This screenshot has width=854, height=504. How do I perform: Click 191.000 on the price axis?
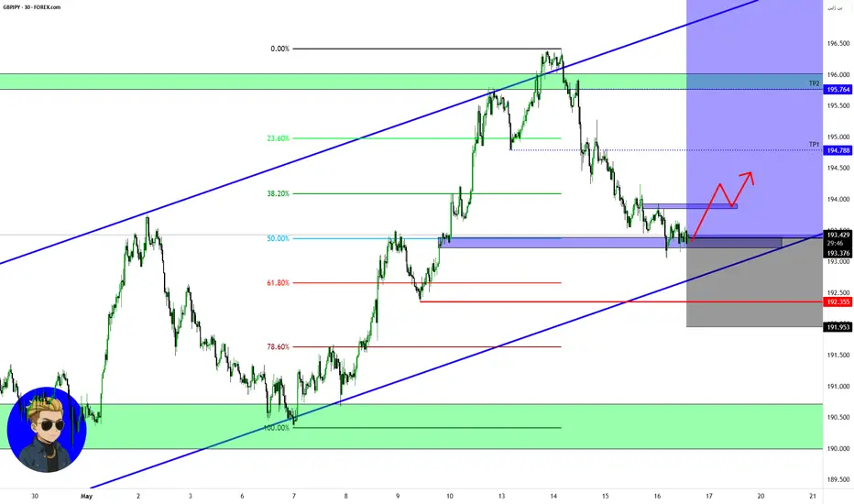point(838,387)
